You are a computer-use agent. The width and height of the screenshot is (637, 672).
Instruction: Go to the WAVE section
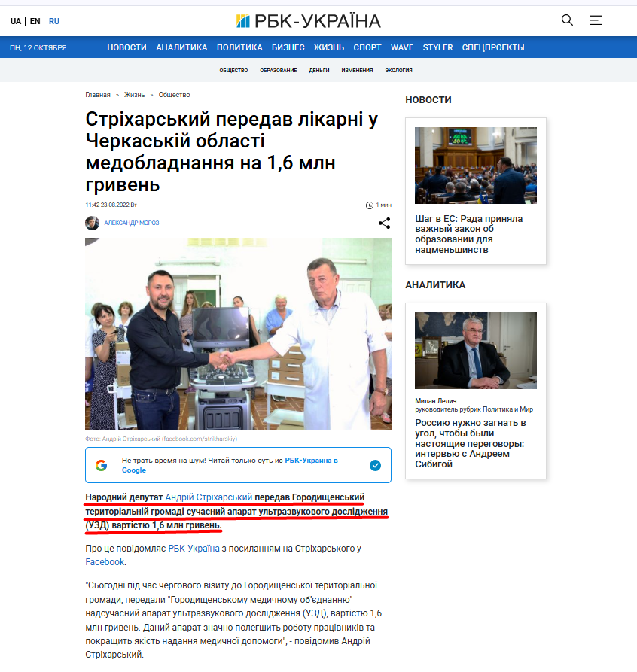402,47
